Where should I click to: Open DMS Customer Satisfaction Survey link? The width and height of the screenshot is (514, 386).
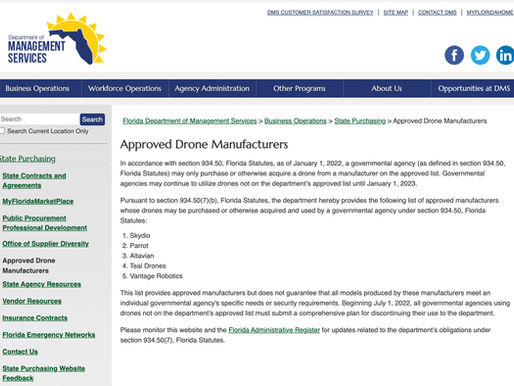pyautogui.click(x=320, y=12)
